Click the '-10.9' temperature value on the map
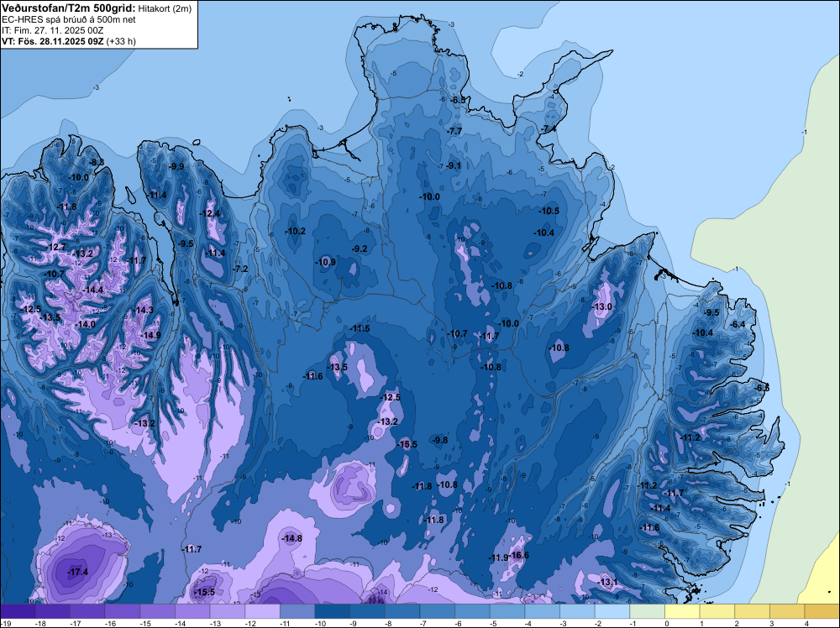 click(x=326, y=262)
